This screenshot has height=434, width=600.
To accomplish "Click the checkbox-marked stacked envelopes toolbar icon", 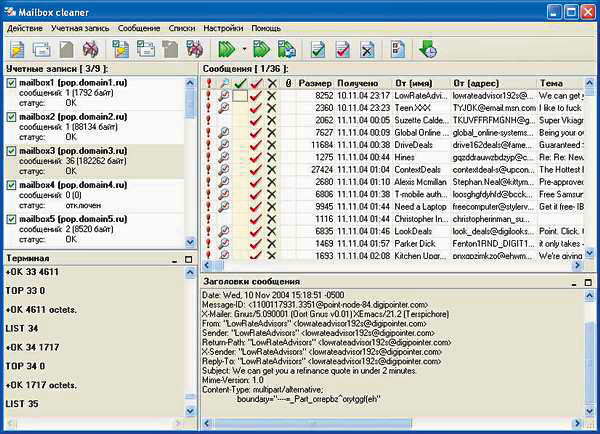I will point(146,49).
